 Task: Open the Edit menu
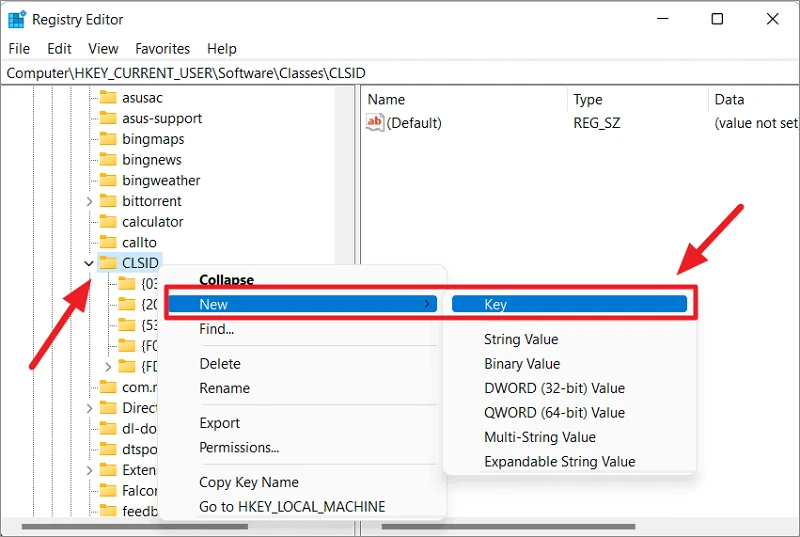pyautogui.click(x=59, y=48)
